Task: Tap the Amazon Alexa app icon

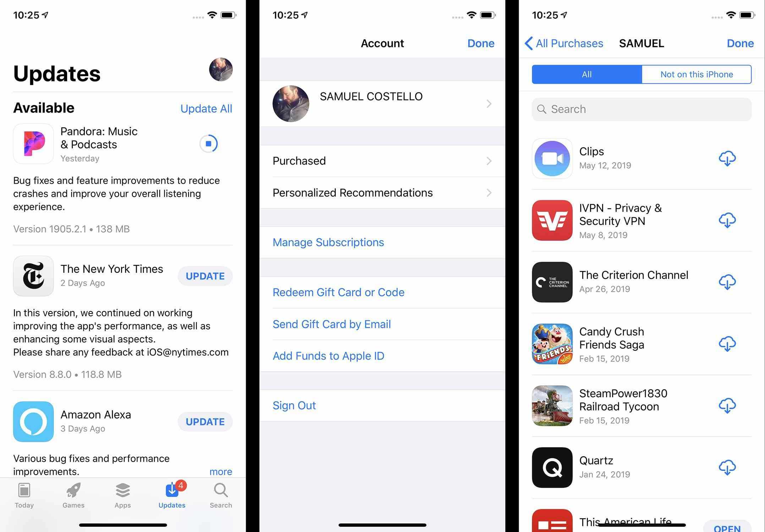Action: 33,421
